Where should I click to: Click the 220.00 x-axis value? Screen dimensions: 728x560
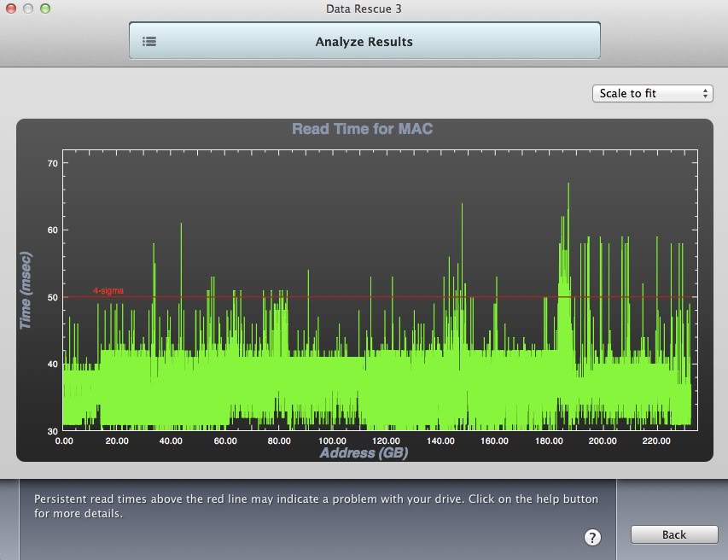656,440
